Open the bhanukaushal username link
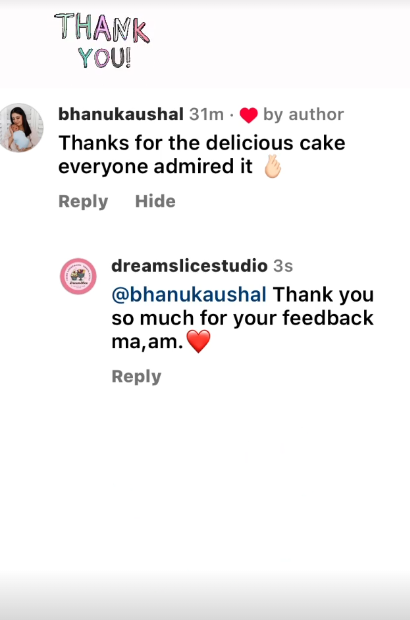The width and height of the screenshot is (410, 620). click(121, 114)
